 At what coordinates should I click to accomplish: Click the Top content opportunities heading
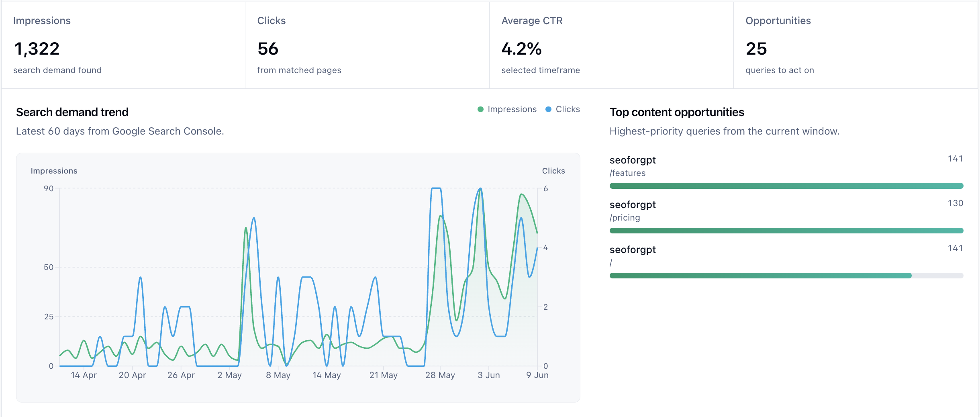tap(677, 112)
